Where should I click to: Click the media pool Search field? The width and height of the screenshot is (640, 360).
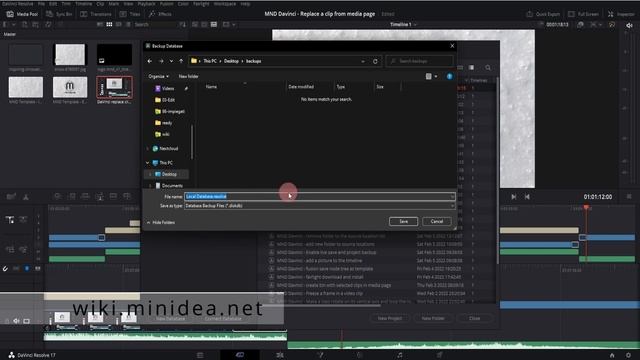coord(155,24)
